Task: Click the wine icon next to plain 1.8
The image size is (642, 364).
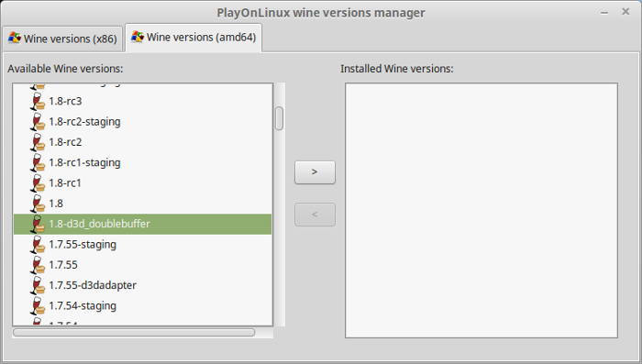Action: tap(38, 204)
